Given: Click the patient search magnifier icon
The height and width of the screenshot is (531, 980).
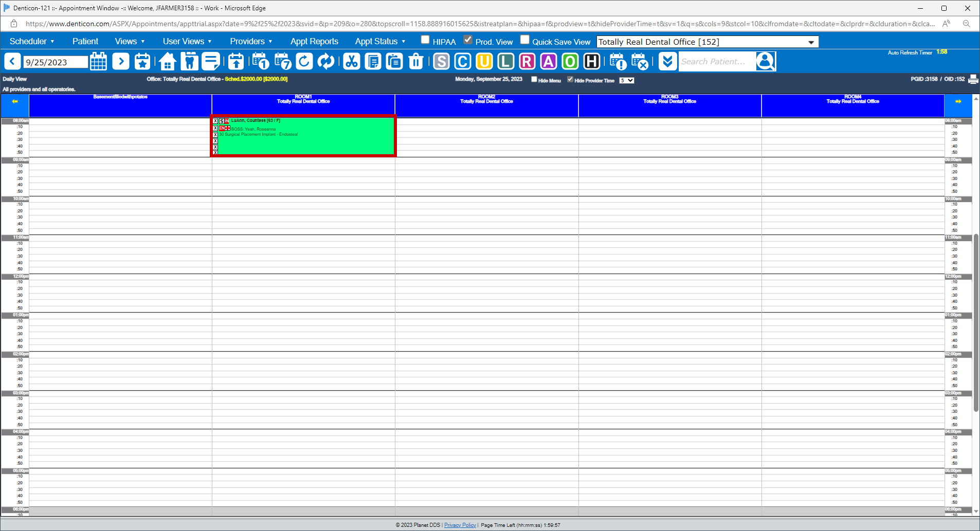Looking at the screenshot, I should (x=766, y=62).
